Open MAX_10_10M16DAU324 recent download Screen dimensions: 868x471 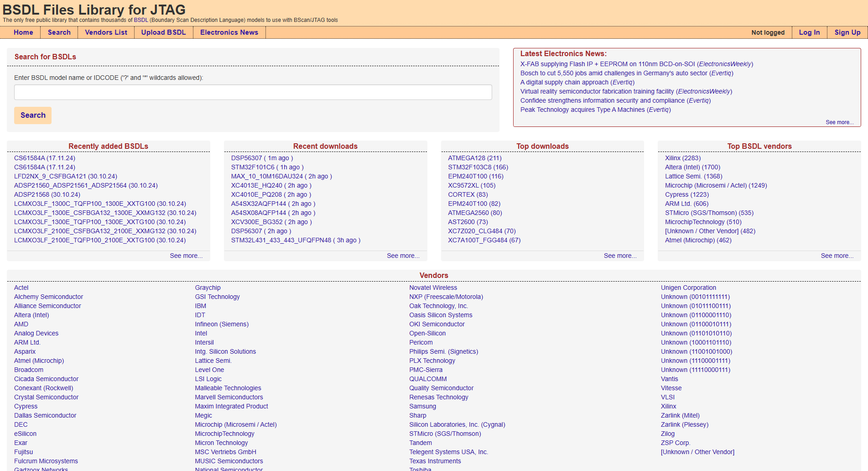click(x=281, y=176)
